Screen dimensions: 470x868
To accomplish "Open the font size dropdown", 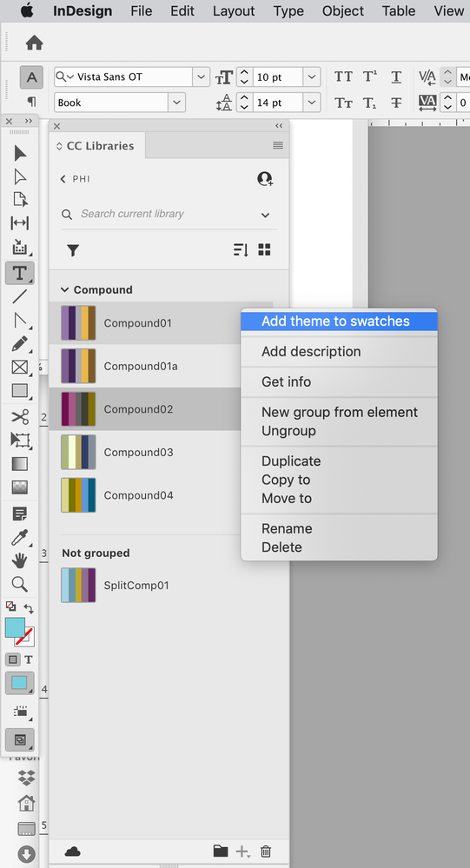I will [312, 77].
